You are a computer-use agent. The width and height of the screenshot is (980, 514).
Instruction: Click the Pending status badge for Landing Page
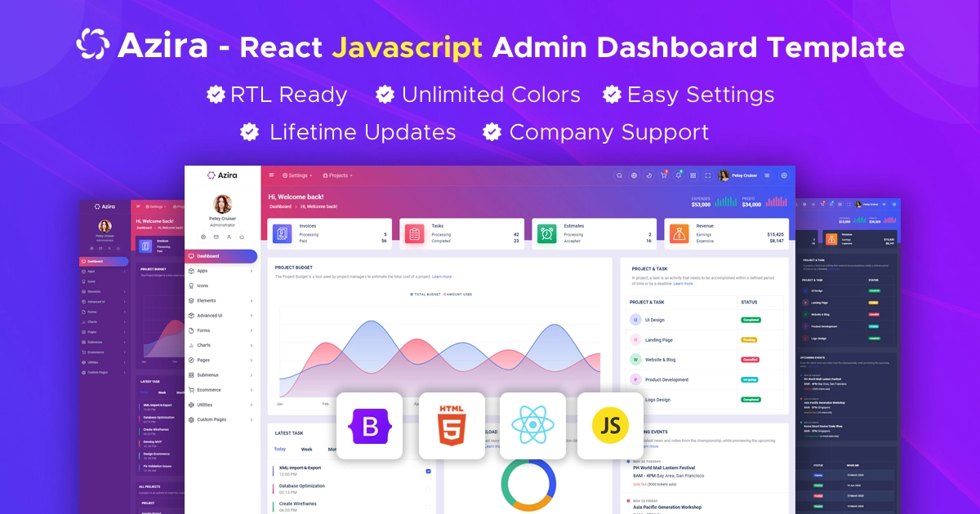click(x=749, y=339)
